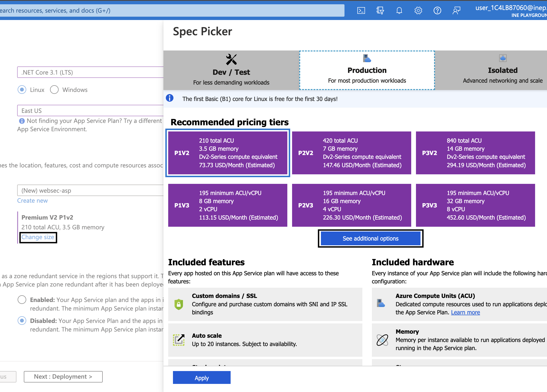
Task: Click the blue info icon beside Basic B1 notice
Action: point(170,98)
